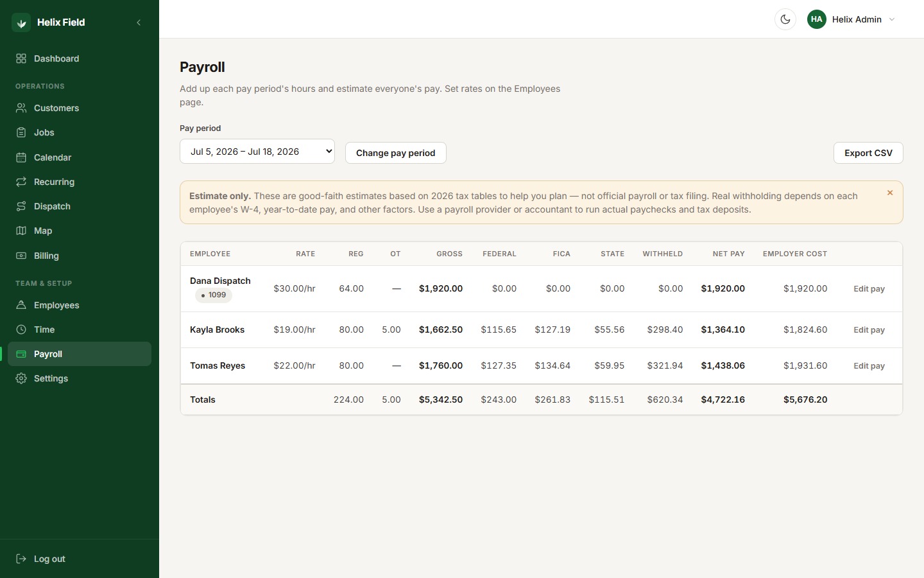Image resolution: width=924 pixels, height=578 pixels.
Task: Open the Jobs section
Action: pos(80,132)
